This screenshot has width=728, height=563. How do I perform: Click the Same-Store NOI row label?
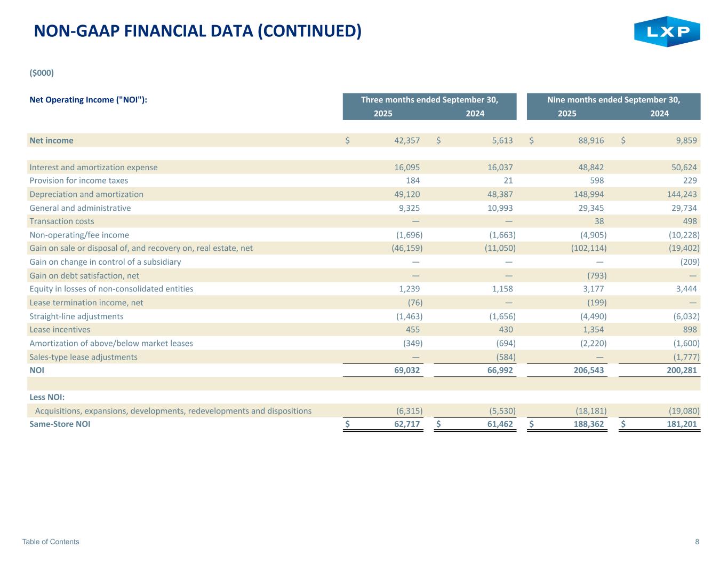tap(60, 424)
